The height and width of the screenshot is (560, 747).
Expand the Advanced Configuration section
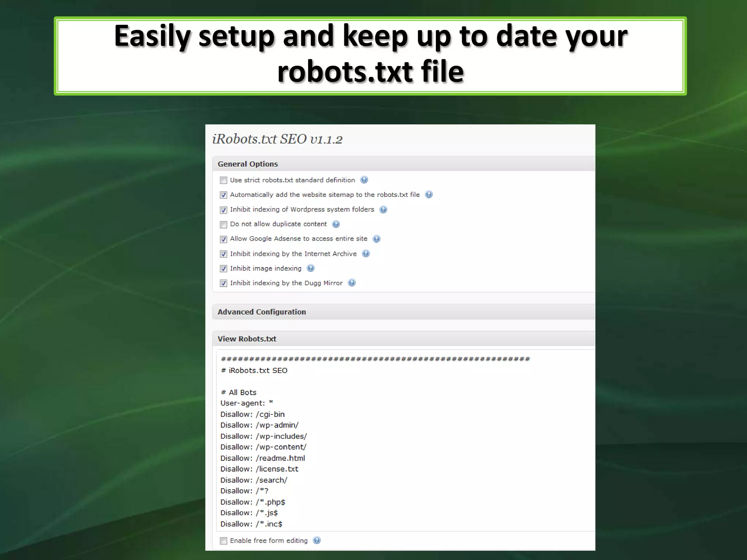[x=404, y=312]
